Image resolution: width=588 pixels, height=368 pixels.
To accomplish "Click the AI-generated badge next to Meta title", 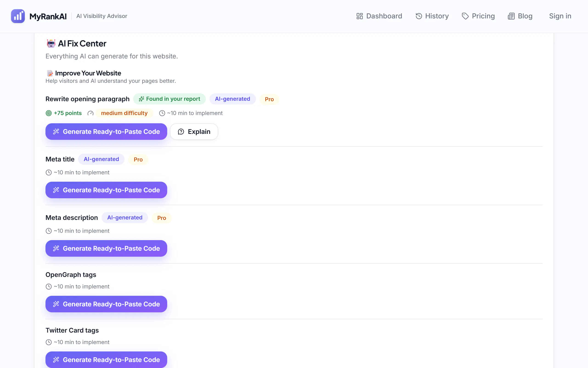I will 101,159.
